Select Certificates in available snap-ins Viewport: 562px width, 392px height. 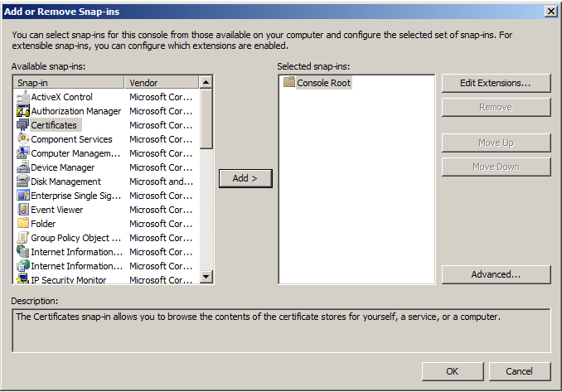tap(54, 125)
